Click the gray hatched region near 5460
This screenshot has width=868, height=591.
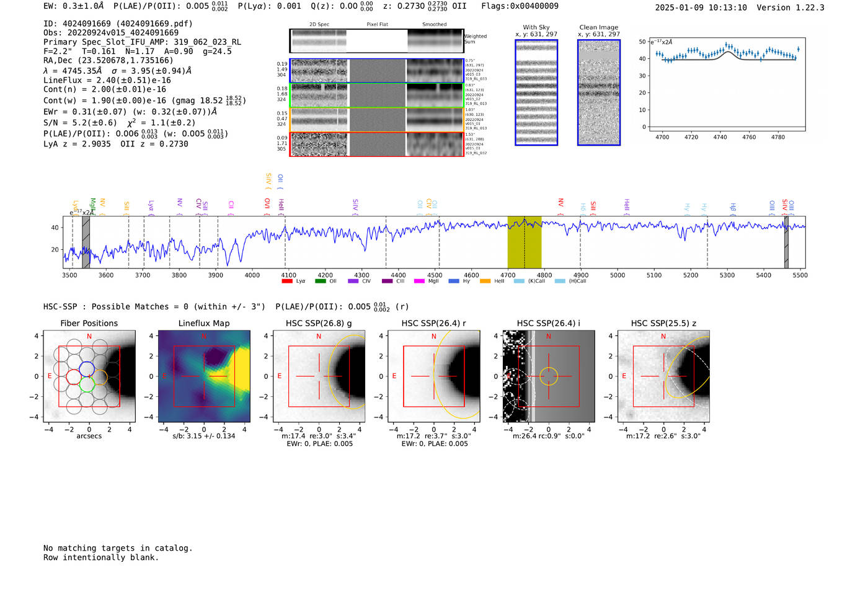[786, 242]
